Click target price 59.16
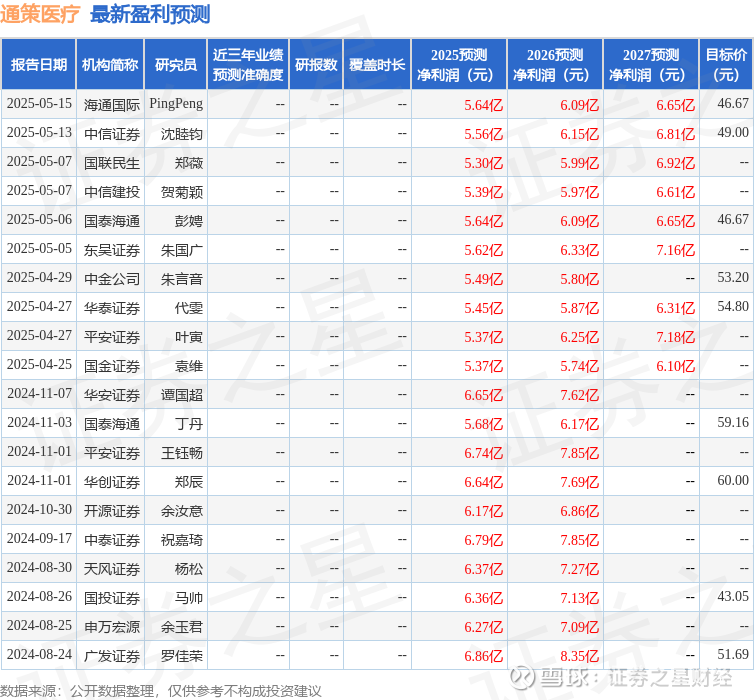This screenshot has width=754, height=700. click(x=733, y=422)
